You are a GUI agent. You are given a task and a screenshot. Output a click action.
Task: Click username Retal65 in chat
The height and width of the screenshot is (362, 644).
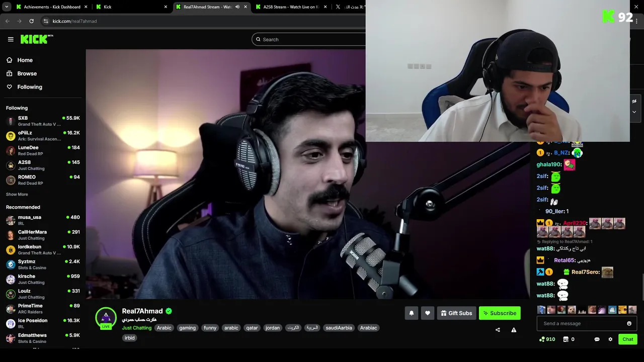(564, 260)
